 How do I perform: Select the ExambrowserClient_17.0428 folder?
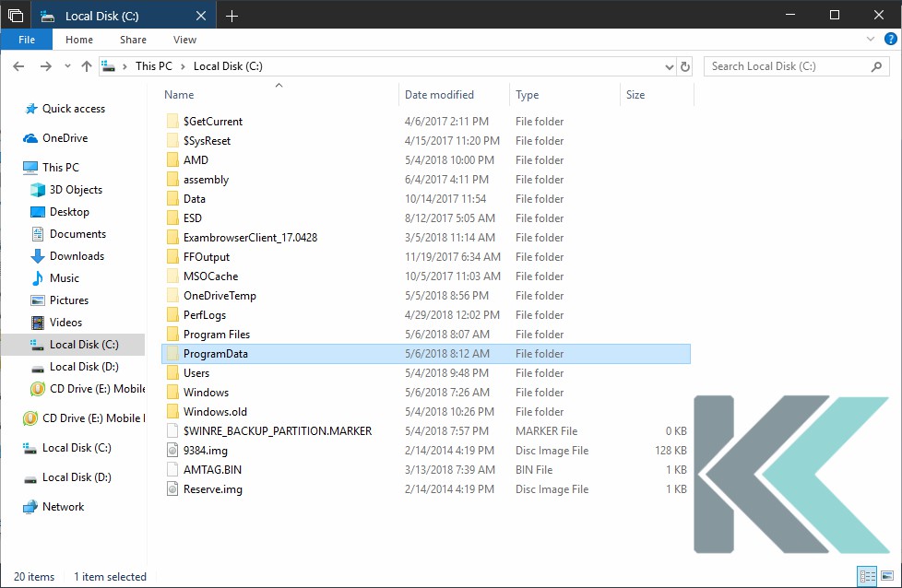pos(250,238)
